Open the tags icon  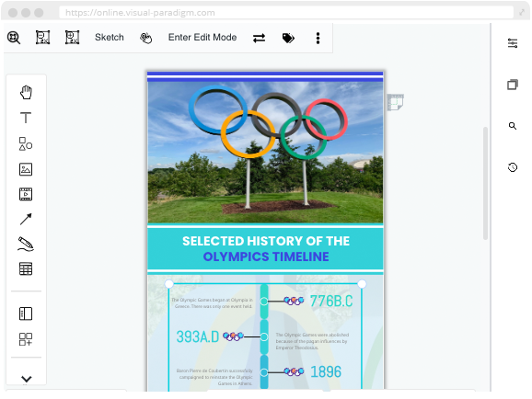tap(288, 38)
